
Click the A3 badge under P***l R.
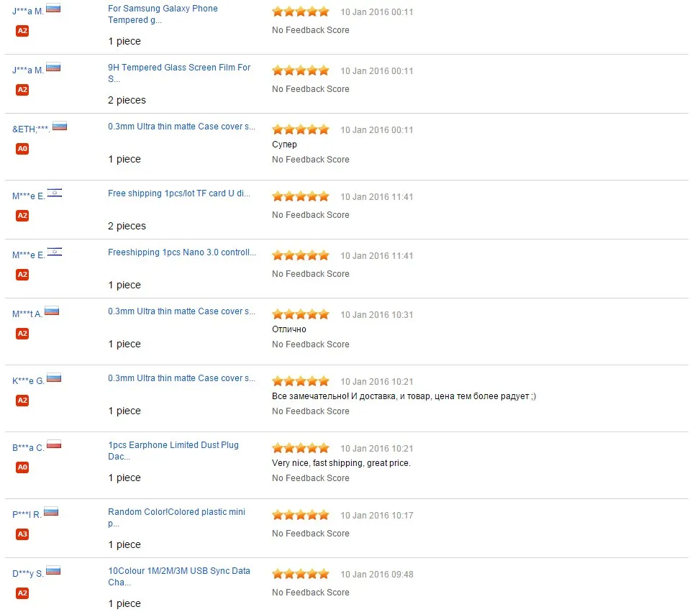click(22, 534)
